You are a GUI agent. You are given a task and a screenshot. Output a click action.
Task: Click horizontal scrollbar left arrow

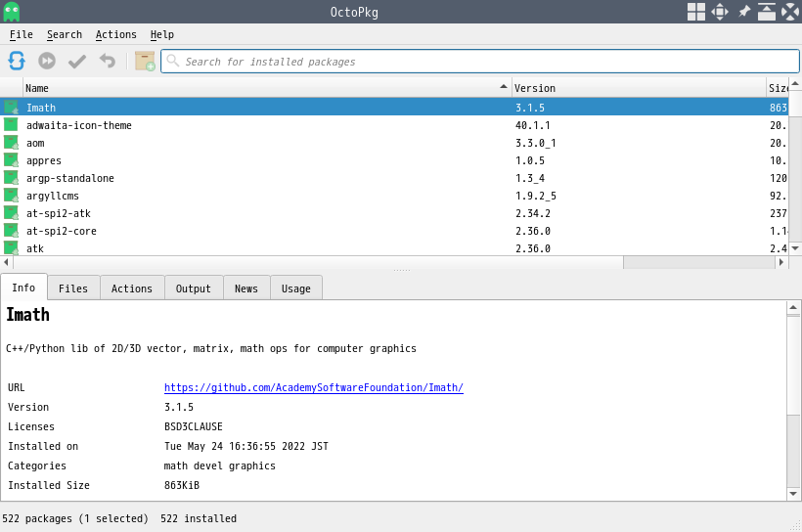pos(6,262)
